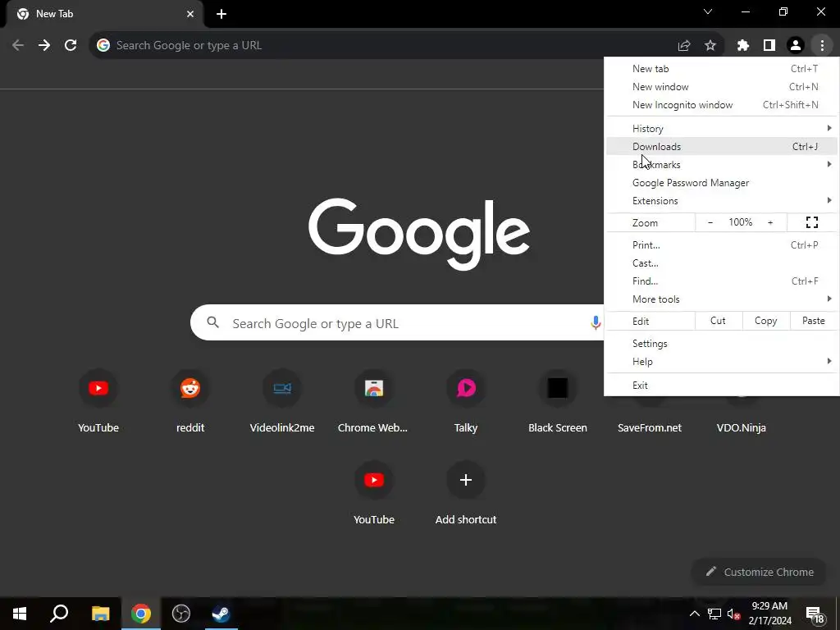Open the second-row YouTube shortcut
840x630 pixels.
click(x=374, y=480)
